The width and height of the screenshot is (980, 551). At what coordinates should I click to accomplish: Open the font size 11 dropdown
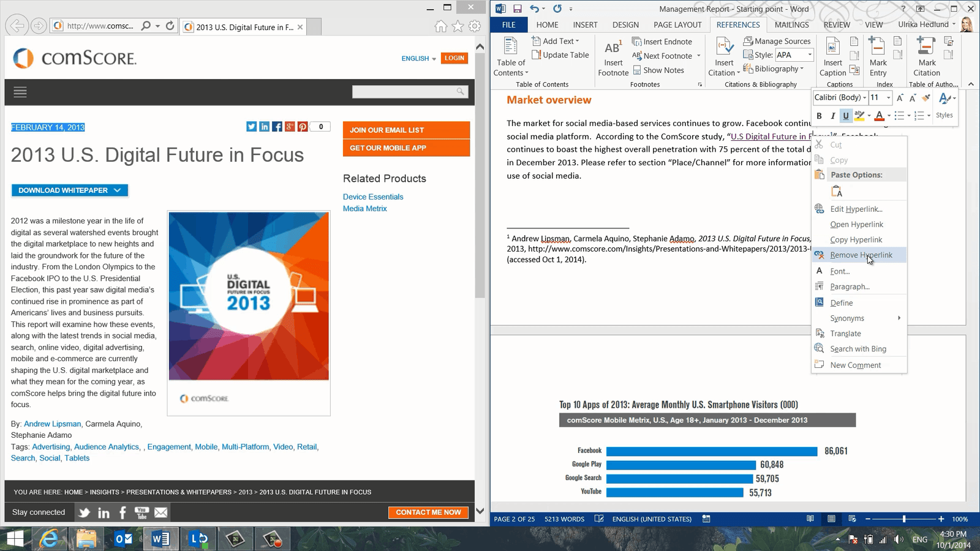click(x=888, y=97)
